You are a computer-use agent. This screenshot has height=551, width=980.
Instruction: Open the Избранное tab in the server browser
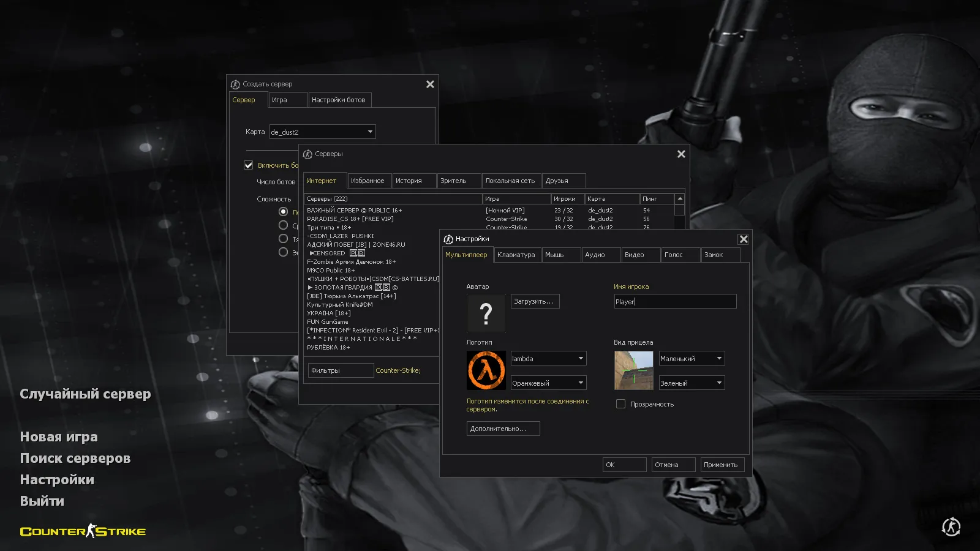point(369,181)
